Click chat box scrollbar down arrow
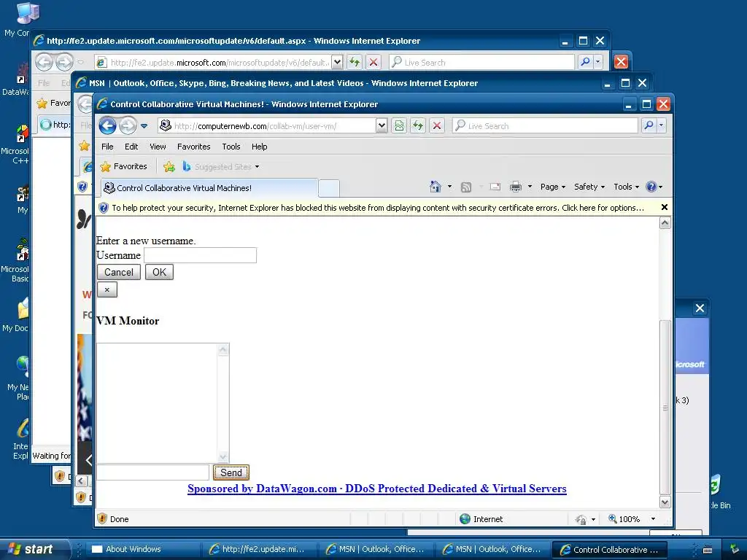 (223, 456)
